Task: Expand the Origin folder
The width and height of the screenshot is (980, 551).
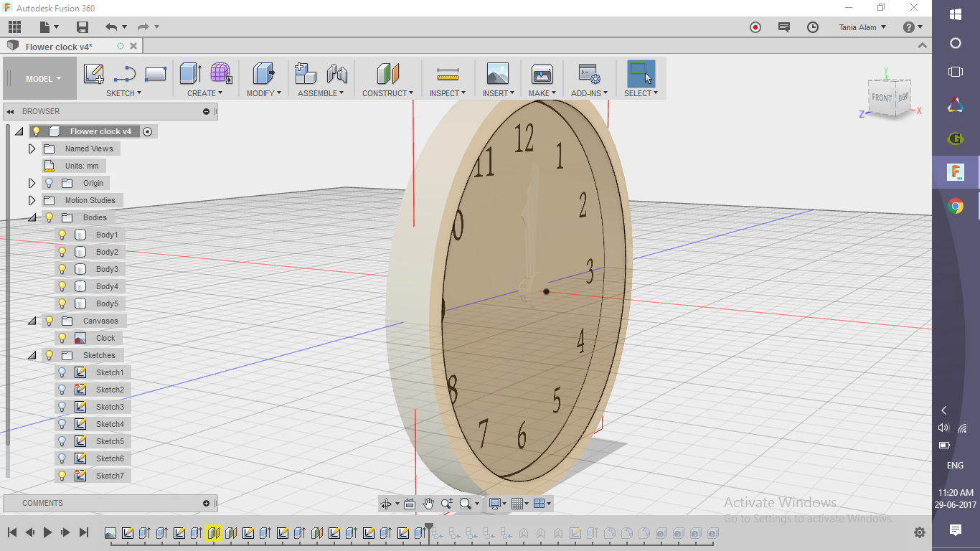Action: click(x=32, y=183)
